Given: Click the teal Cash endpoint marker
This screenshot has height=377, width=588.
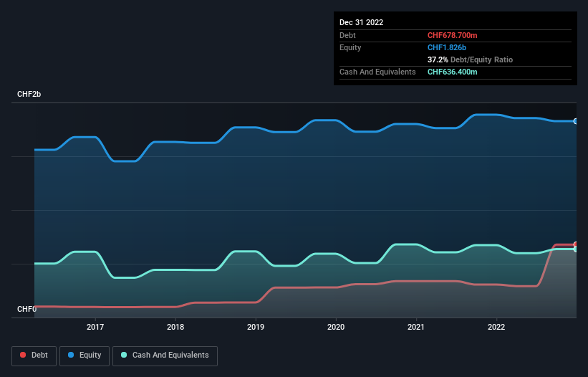Looking at the screenshot, I should 576,249.
